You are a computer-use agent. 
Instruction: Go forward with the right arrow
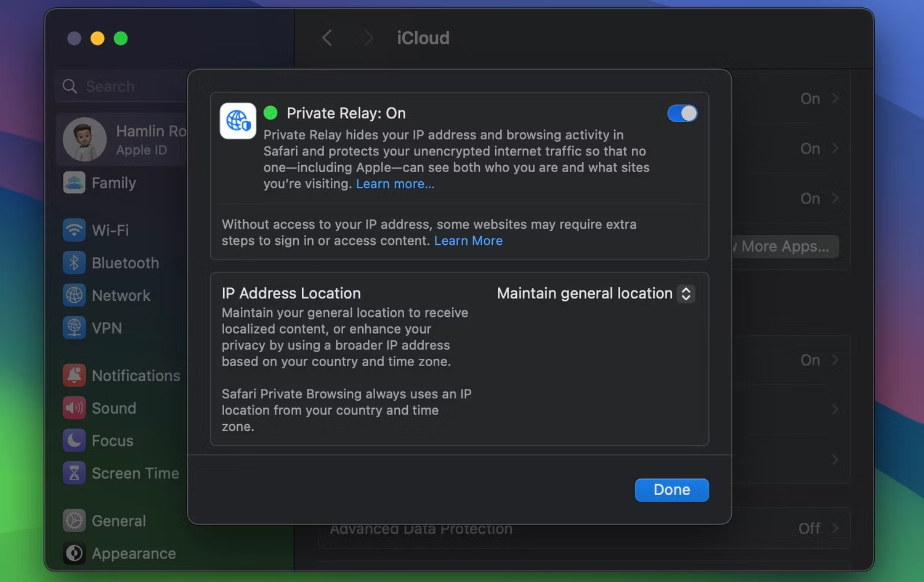[x=368, y=38]
